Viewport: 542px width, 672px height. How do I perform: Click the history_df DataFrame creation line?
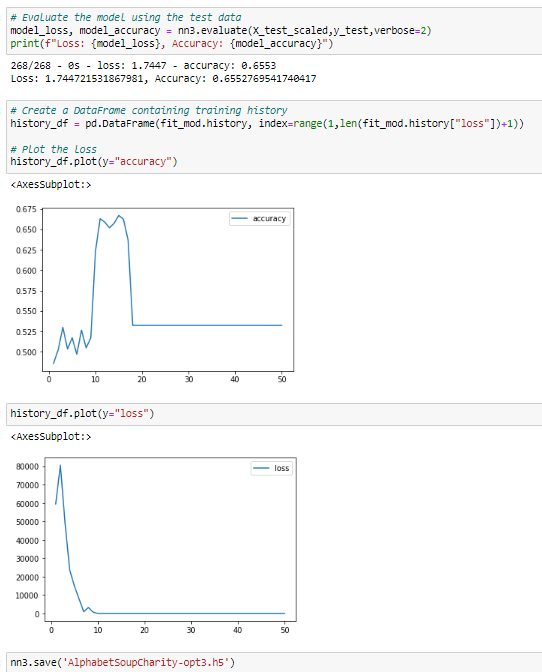267,123
